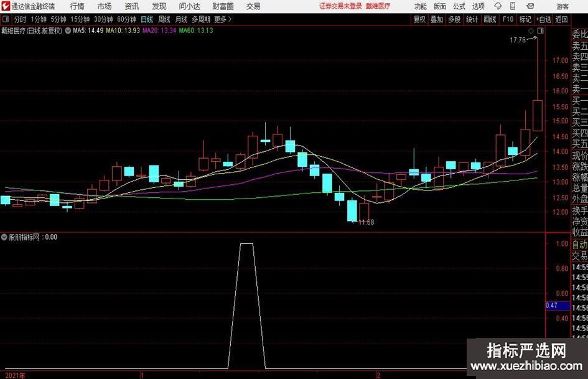Select the 日线 daily chart tab
Screen dimensions: 588x379
147,19
